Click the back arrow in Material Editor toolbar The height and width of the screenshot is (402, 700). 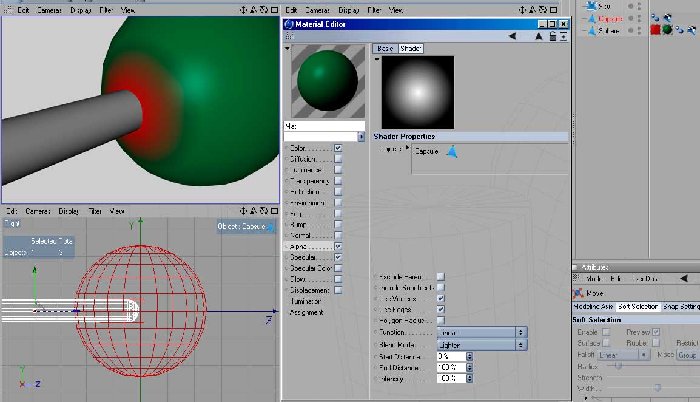pyautogui.click(x=512, y=37)
